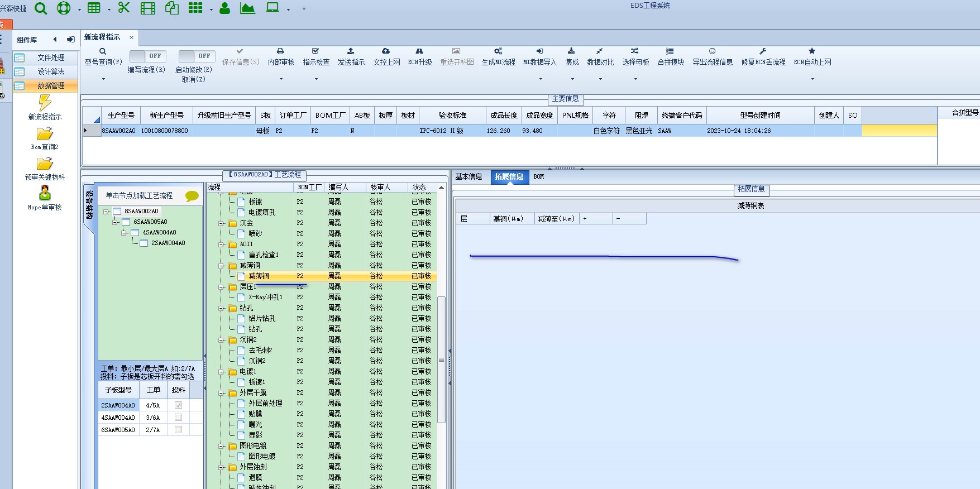Open Nope单审核 user shortcut
Viewport: 980px width, 489px height.
[45, 198]
